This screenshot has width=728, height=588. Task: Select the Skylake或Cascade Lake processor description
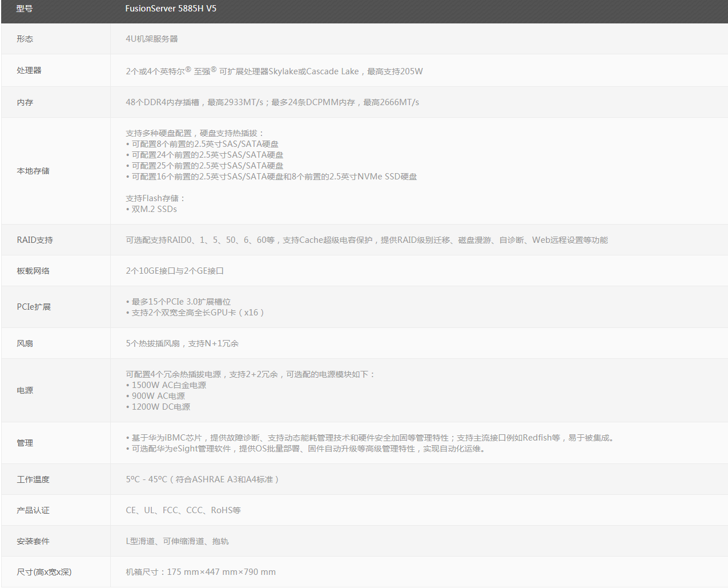point(274,71)
